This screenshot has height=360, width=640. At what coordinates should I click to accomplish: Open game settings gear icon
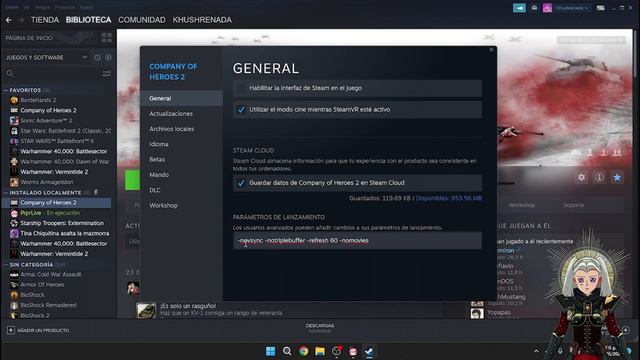point(581,177)
